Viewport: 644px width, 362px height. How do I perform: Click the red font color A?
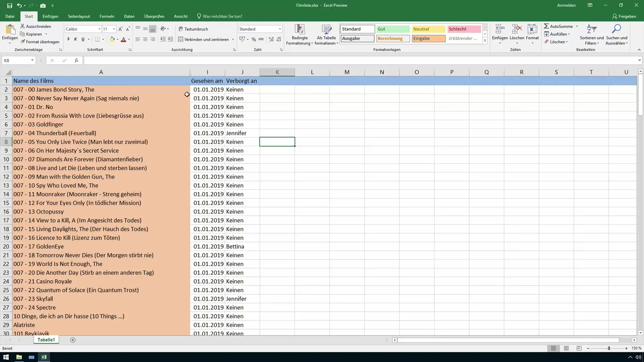123,39
